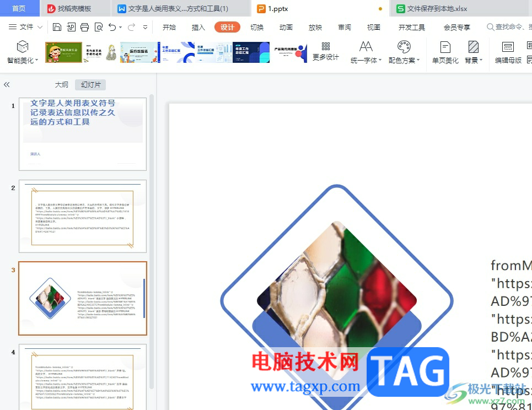Apply the blue curved shapes design template
This screenshot has height=410, width=532.
177,52
